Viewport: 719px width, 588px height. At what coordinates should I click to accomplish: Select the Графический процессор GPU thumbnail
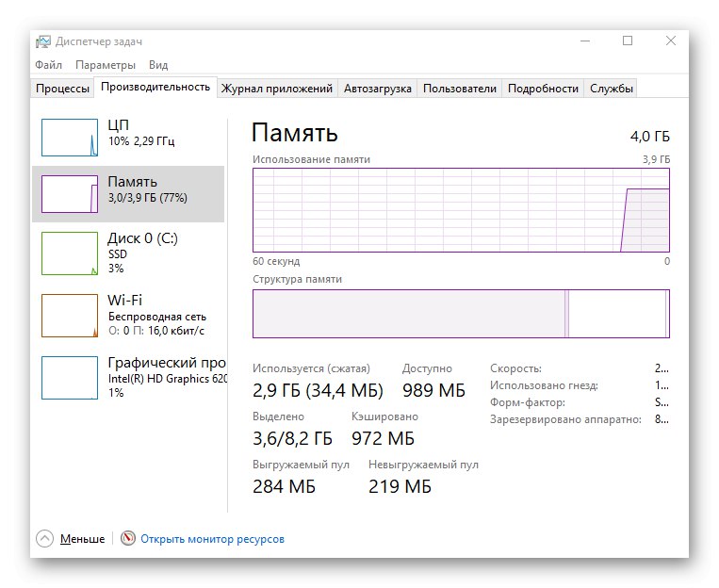[70, 377]
